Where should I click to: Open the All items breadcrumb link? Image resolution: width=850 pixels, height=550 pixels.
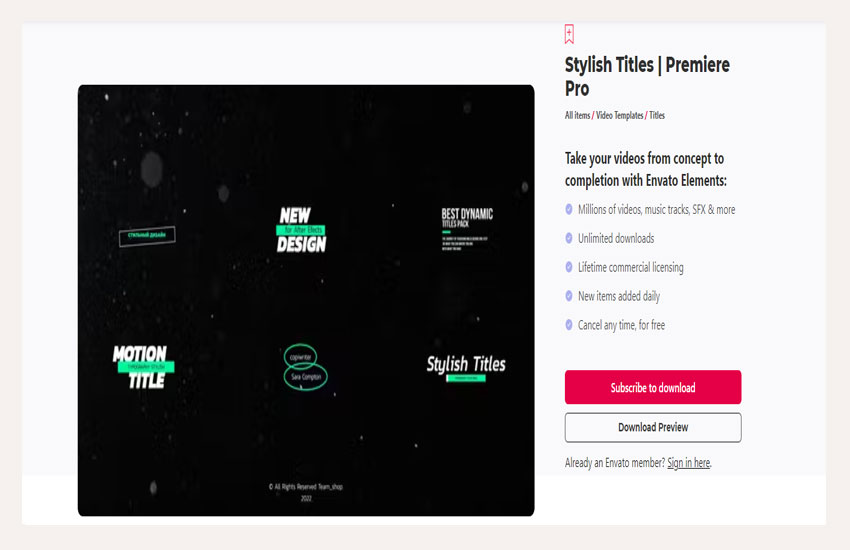click(x=577, y=115)
